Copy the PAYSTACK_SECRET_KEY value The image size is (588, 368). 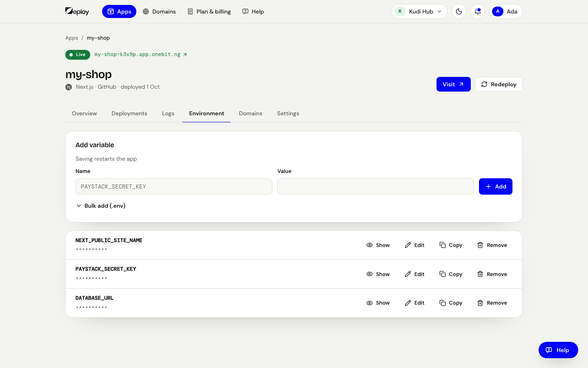point(451,274)
